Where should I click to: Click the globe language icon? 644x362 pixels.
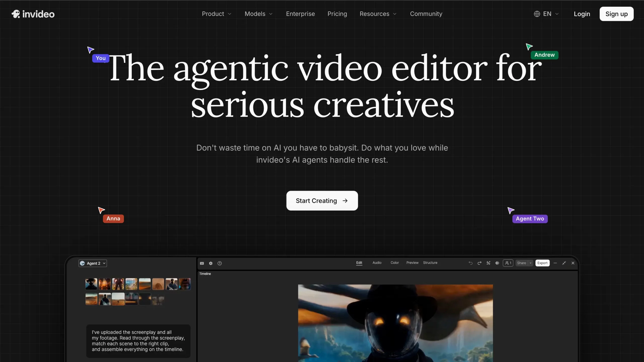(x=537, y=14)
